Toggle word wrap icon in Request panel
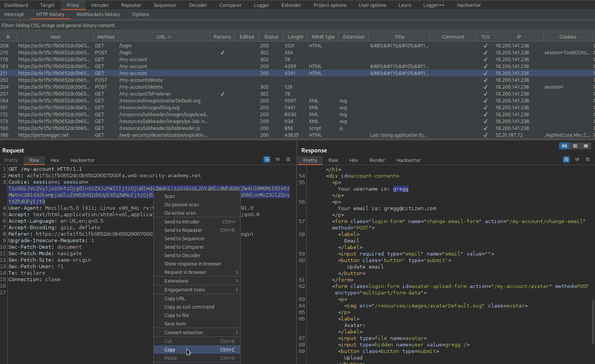The image size is (595, 364). point(267,160)
